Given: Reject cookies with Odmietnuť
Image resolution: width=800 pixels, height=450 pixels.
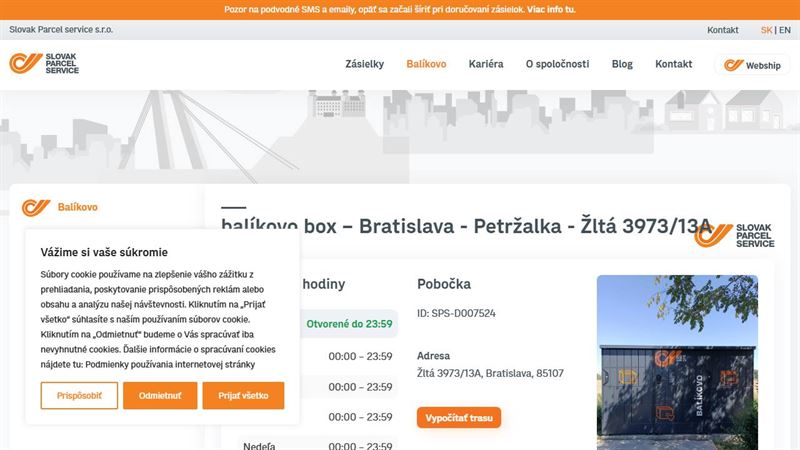Looking at the screenshot, I should [x=160, y=395].
